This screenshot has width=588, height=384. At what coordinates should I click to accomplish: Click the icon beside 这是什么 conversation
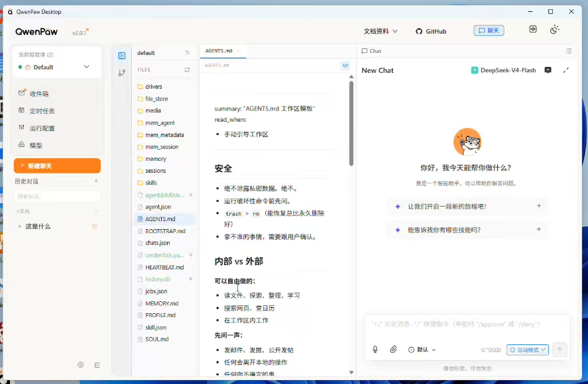(x=95, y=226)
